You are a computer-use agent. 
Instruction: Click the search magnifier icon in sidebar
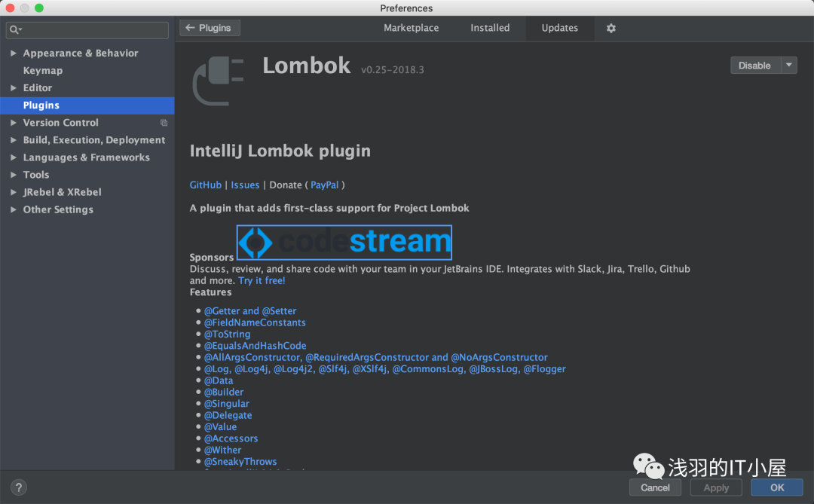pos(15,29)
